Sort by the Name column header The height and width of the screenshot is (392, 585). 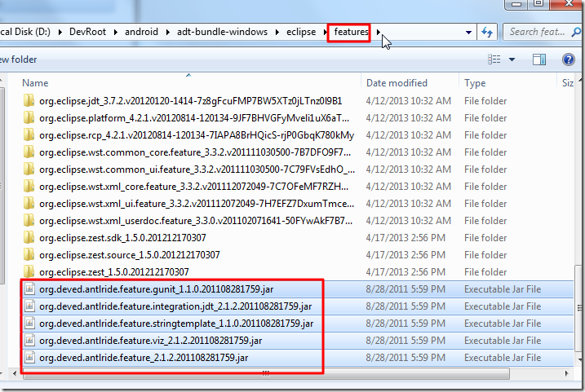(35, 83)
